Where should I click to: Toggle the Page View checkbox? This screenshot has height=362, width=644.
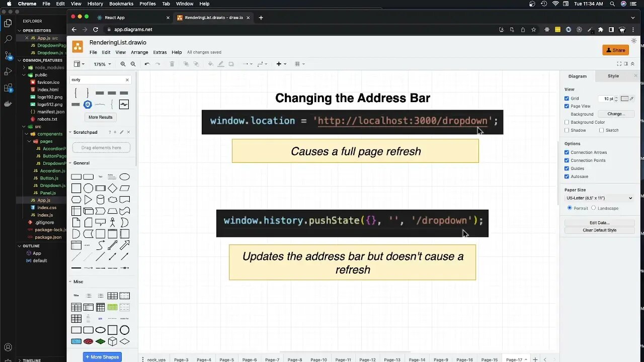[567, 106]
